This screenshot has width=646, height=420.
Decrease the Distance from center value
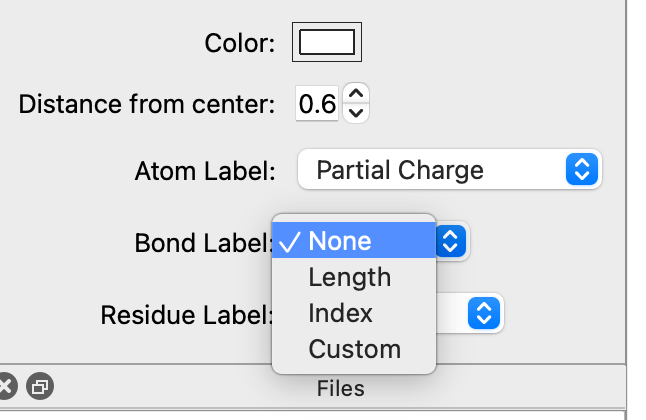(x=356, y=112)
